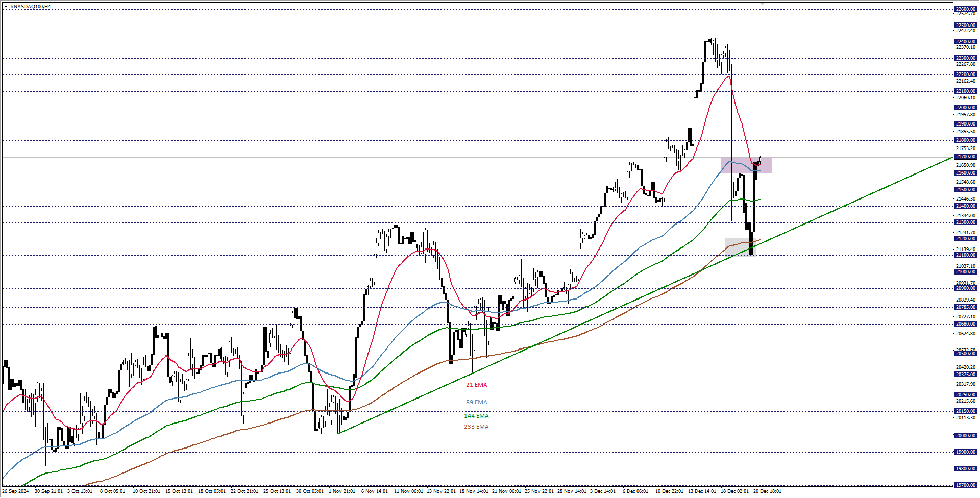980x498 pixels.
Task: Click the 20150.00 price level label
Action: tap(965, 411)
